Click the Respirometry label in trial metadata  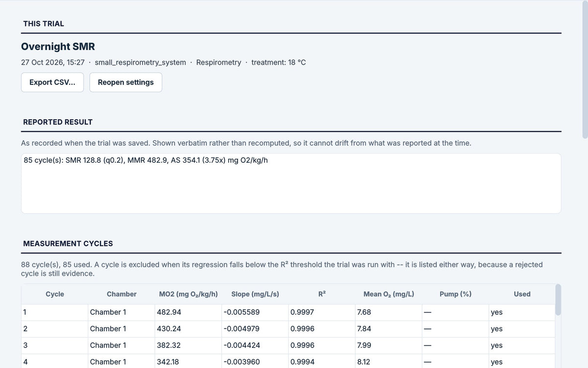coord(219,63)
